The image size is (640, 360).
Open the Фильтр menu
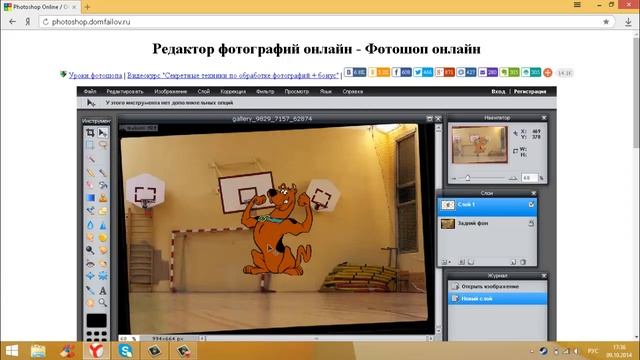[x=265, y=91]
